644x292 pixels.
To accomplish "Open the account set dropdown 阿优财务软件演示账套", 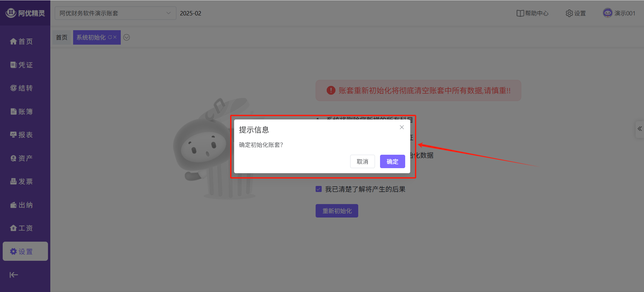I will (115, 13).
